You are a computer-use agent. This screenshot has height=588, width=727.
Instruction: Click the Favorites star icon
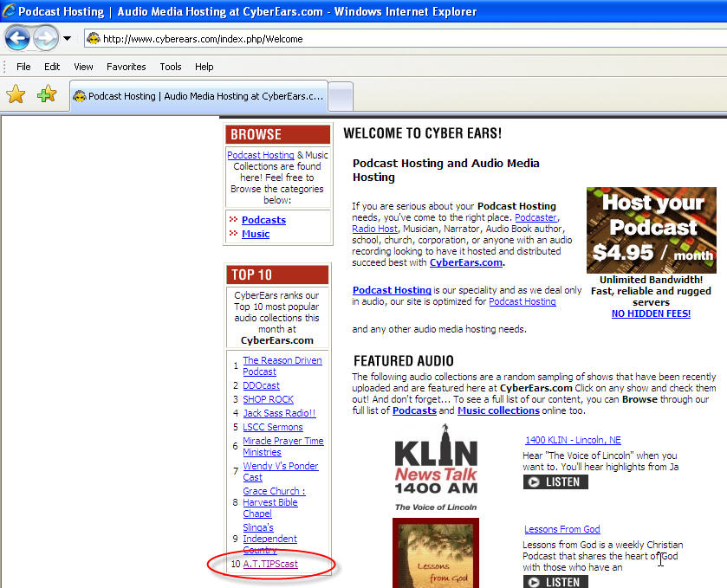coord(16,95)
